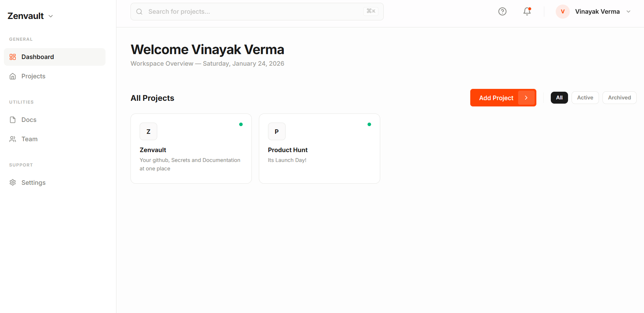Enable the Archived projects filter

tap(619, 97)
